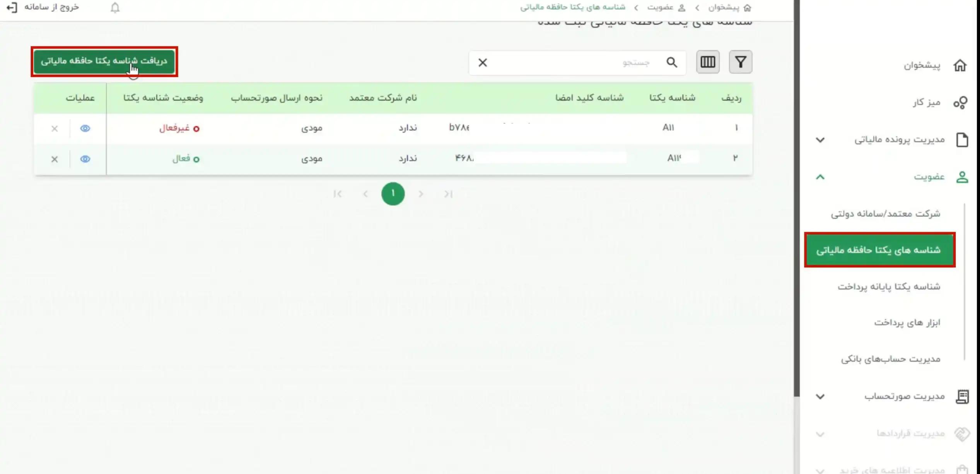The width and height of the screenshot is (980, 474).
Task: Collapse the عضویت menu section
Action: 820,177
